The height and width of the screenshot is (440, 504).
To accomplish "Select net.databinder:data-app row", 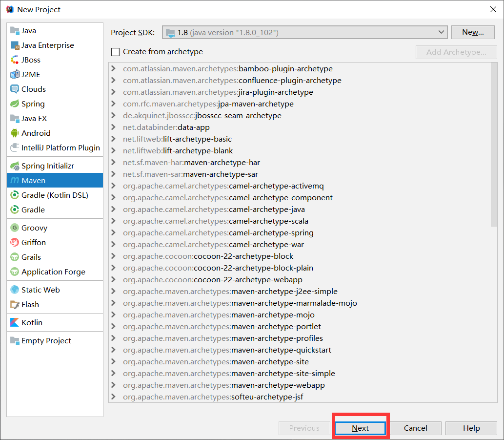I will (300, 127).
